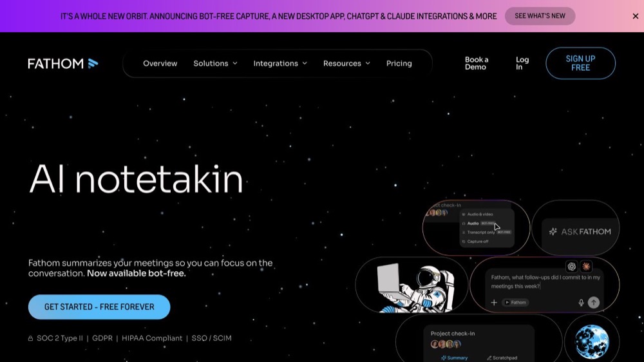Go to the Pricing page
The height and width of the screenshot is (362, 644).
click(x=399, y=63)
